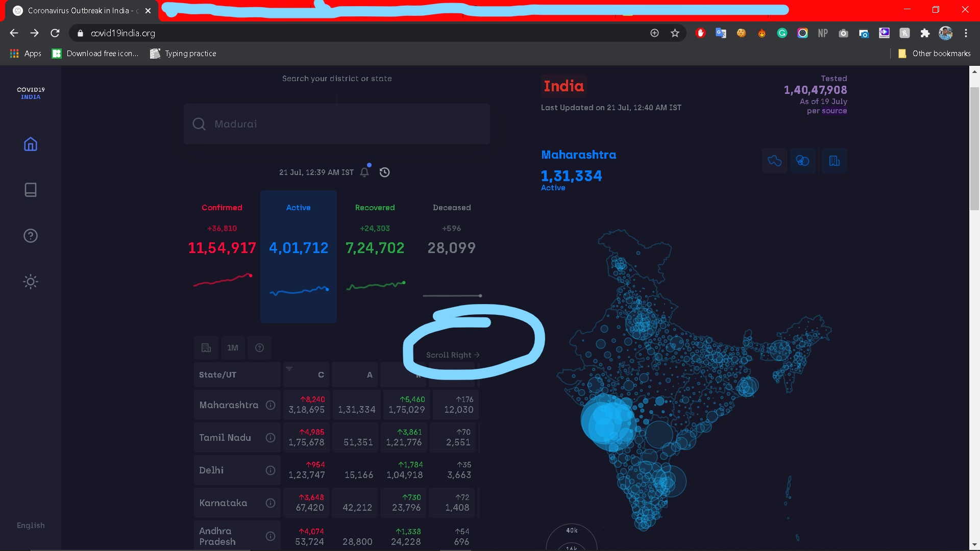
Task: Bookmark this page star icon
Action: coord(675,33)
